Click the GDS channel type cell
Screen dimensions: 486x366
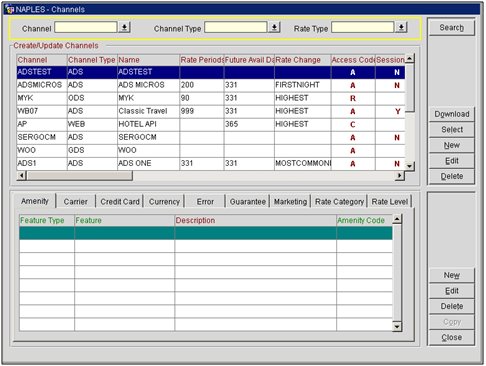[92, 150]
